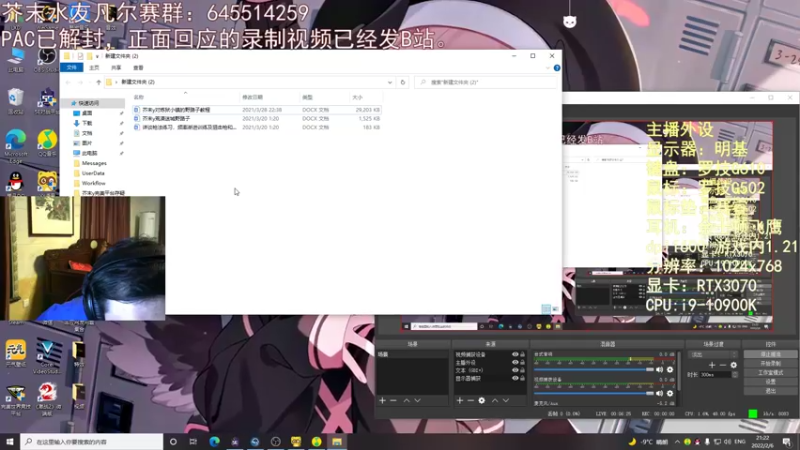Click the OBS mixer vertical scrollbar
The image size is (800, 450).
(x=679, y=370)
